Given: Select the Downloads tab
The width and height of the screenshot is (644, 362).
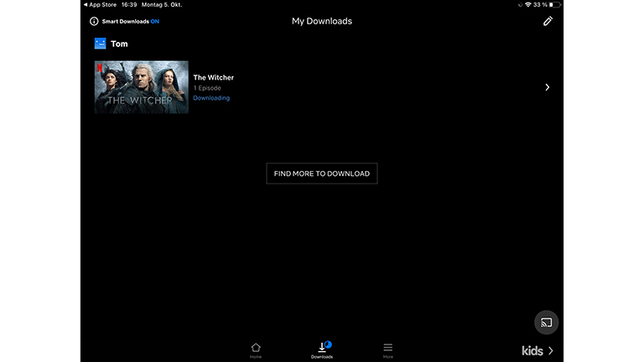Looking at the screenshot, I should click(x=322, y=350).
